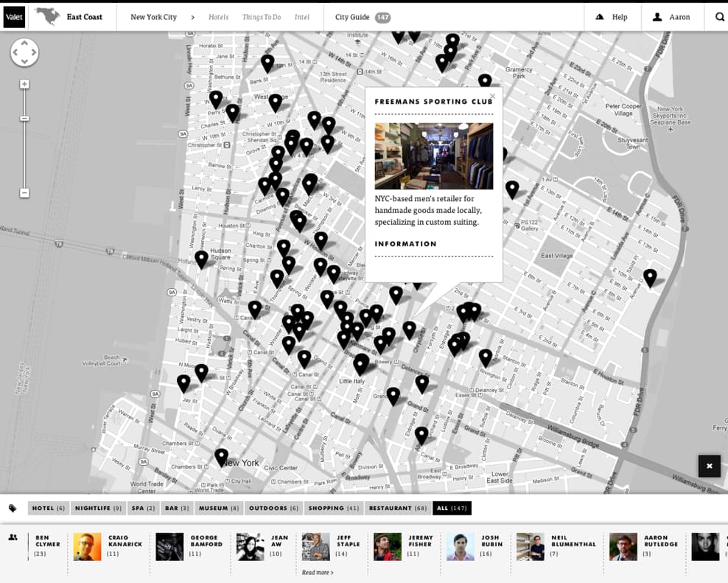This screenshot has width=728, height=583.
Task: Click the Read more link
Action: click(x=318, y=573)
